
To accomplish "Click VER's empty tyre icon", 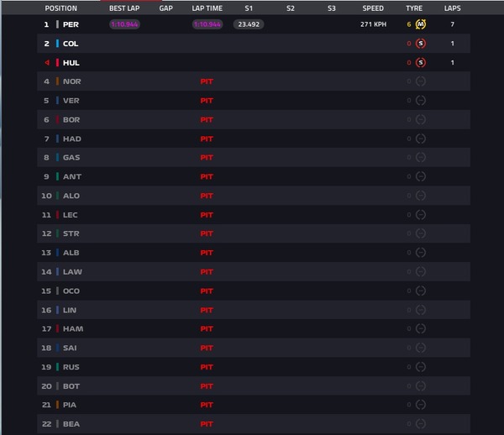I will coord(421,101).
